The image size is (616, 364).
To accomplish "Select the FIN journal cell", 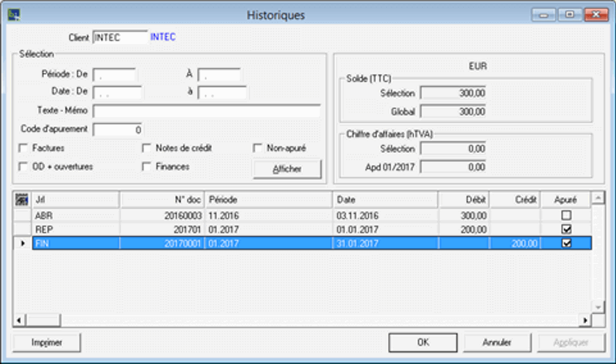I will pos(76,243).
